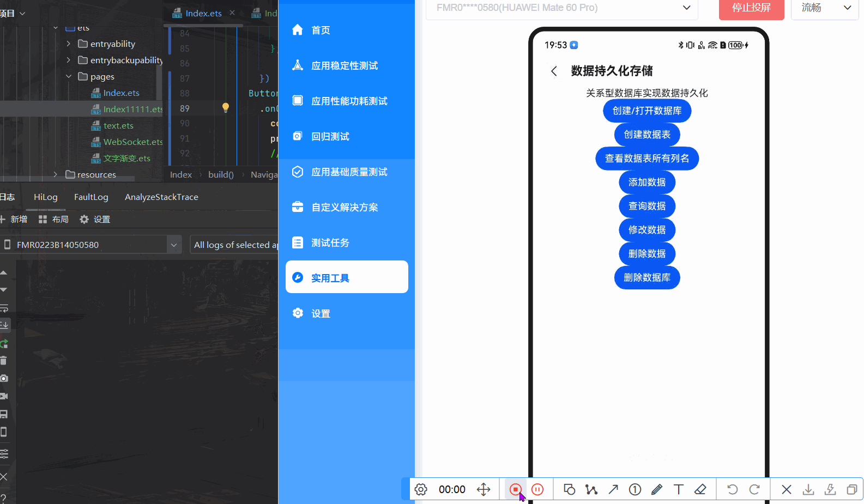Switch to FaultLog tab
The height and width of the screenshot is (504, 864).
tap(91, 197)
